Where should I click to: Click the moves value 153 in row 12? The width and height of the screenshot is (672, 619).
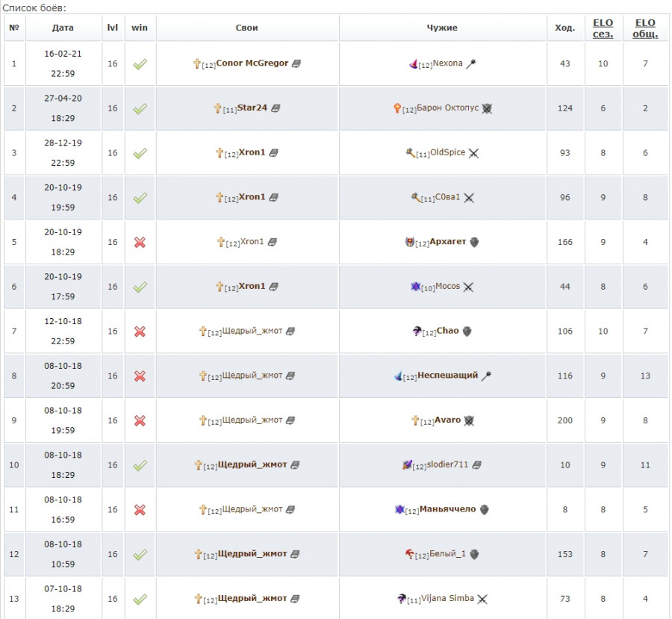click(x=565, y=554)
